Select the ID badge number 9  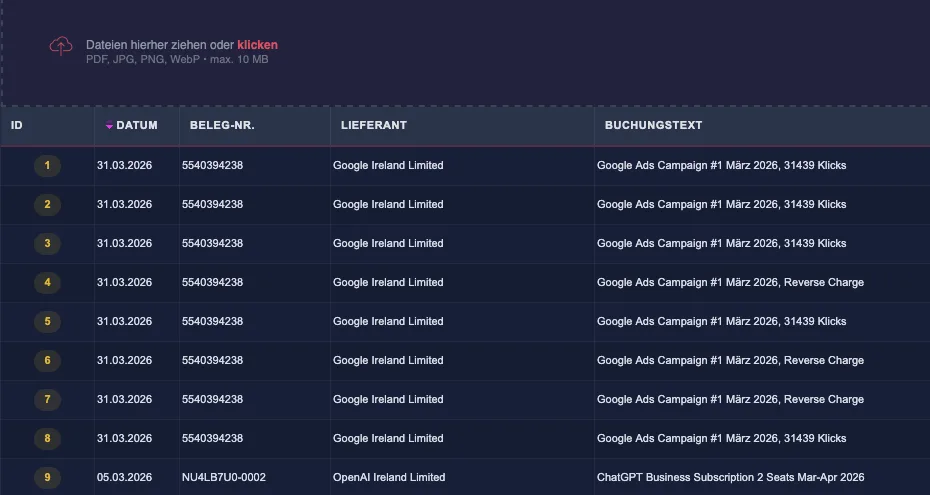47,478
